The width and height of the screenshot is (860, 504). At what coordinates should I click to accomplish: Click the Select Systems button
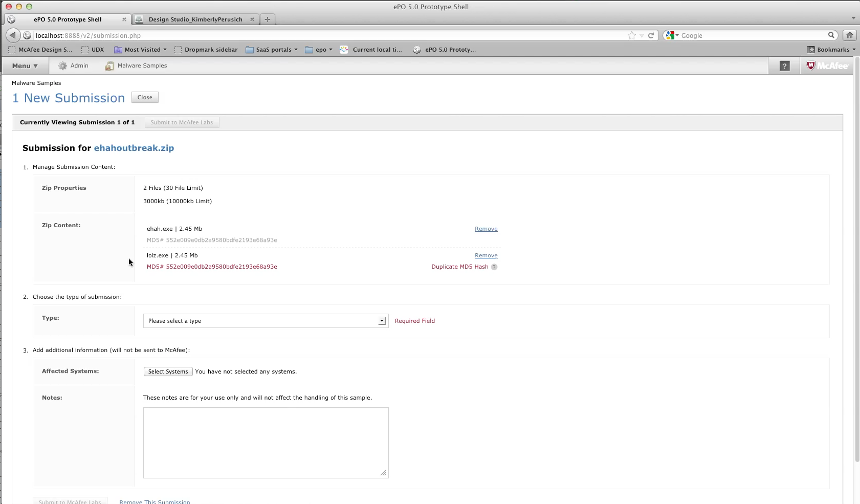(168, 371)
